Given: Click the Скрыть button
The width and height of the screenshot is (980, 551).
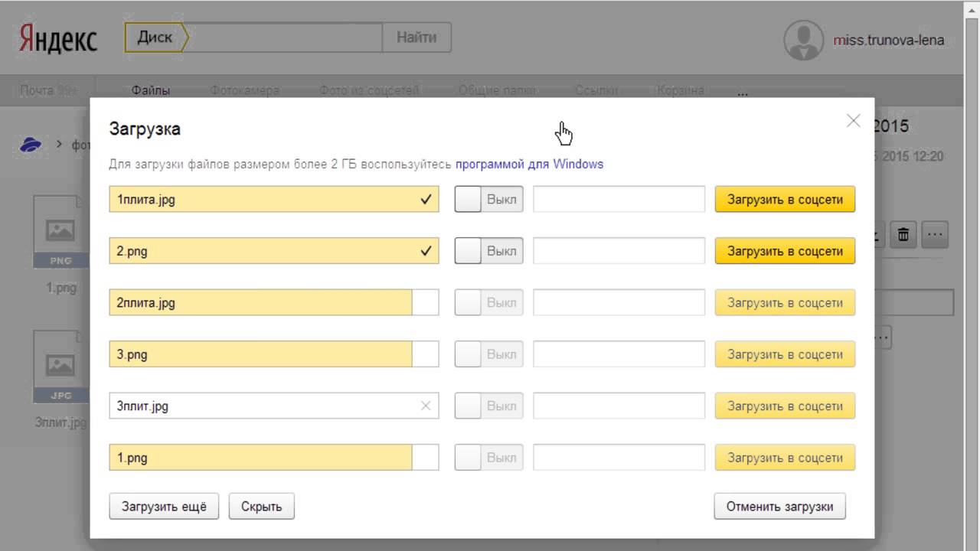Looking at the screenshot, I should click(261, 507).
